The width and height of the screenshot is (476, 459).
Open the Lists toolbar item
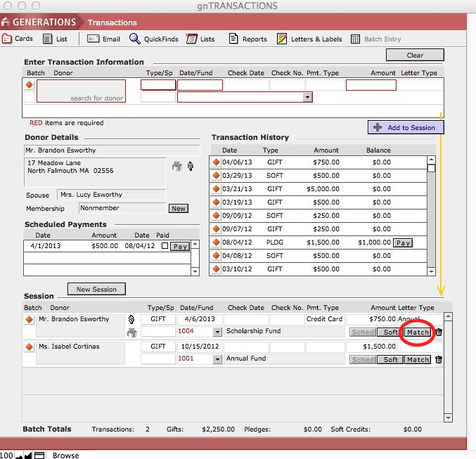[x=191, y=39]
